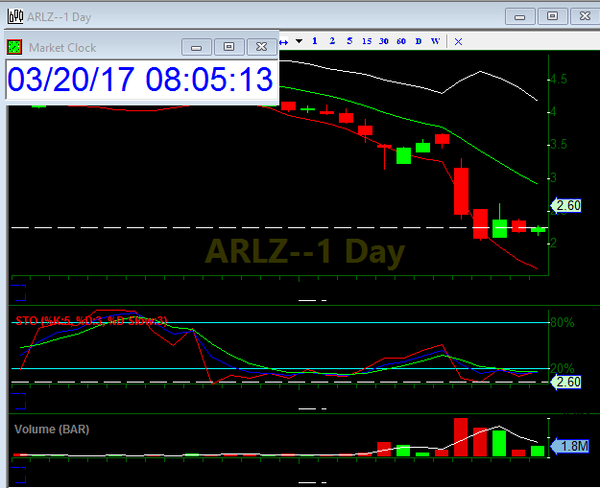This screenshot has height=488, width=600.
Task: Click the Market Clock date and time display
Action: [x=140, y=79]
